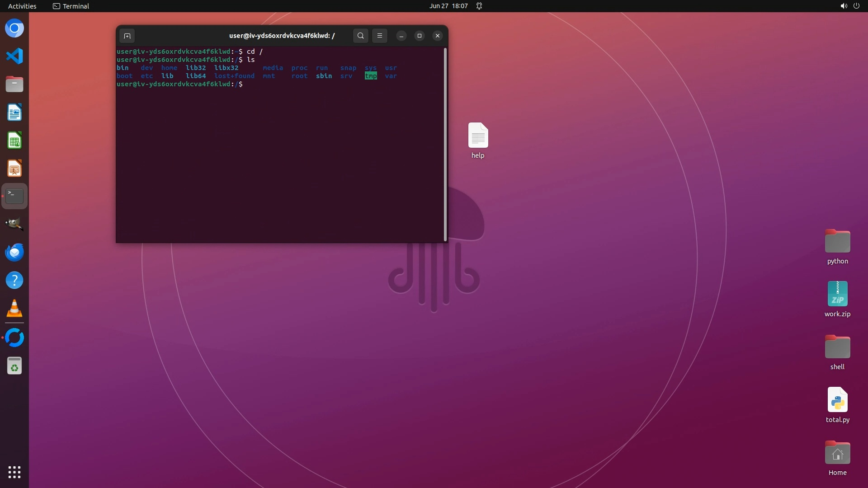868x488 pixels.
Task: Show all applications grid
Action: pos(14,472)
